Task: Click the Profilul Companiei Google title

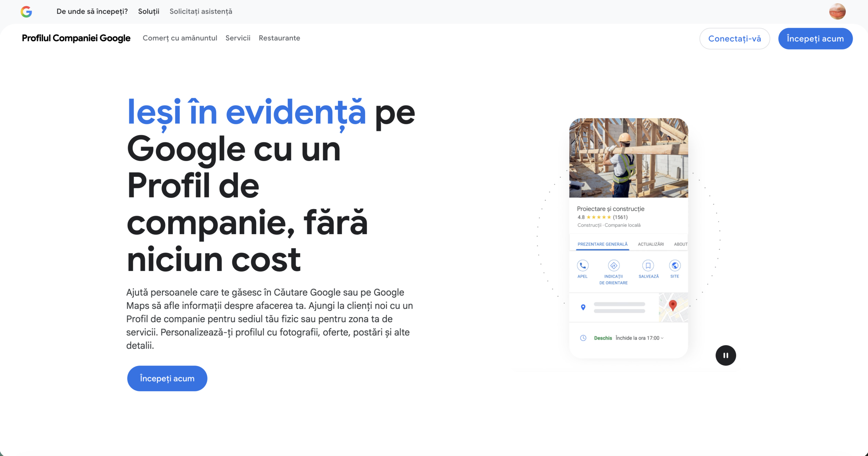Action: point(76,38)
